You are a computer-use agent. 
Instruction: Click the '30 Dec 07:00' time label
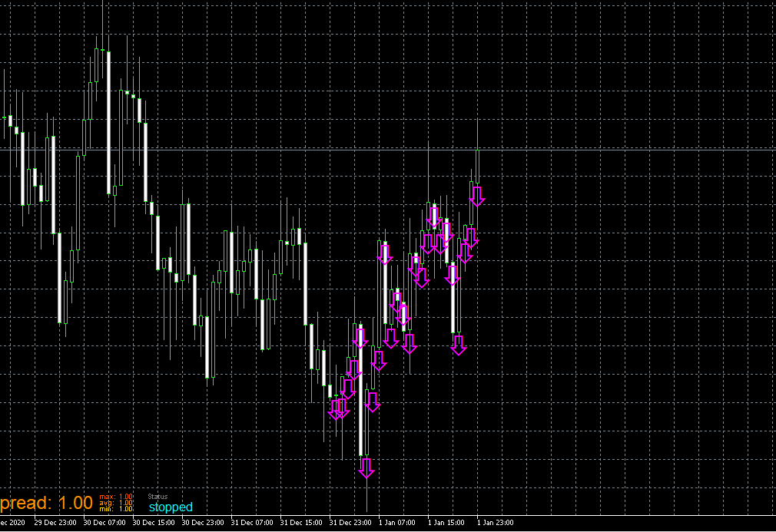click(104, 523)
